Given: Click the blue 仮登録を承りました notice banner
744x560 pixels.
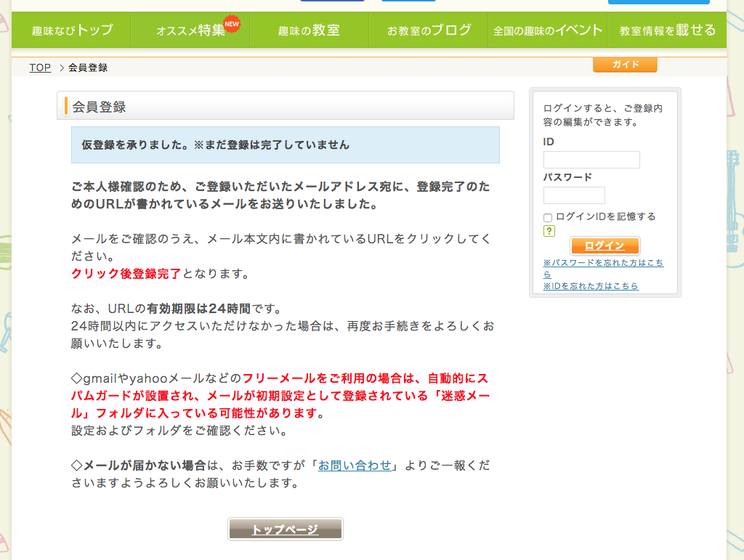Looking at the screenshot, I should click(285, 145).
